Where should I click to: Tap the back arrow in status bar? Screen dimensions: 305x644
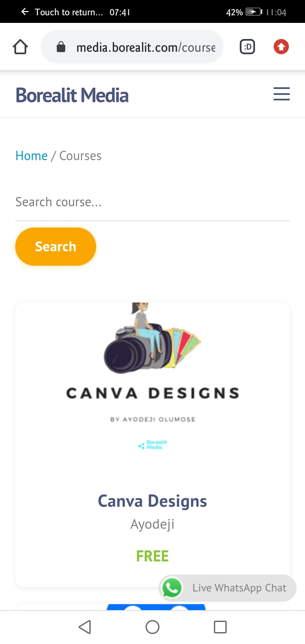tap(25, 12)
